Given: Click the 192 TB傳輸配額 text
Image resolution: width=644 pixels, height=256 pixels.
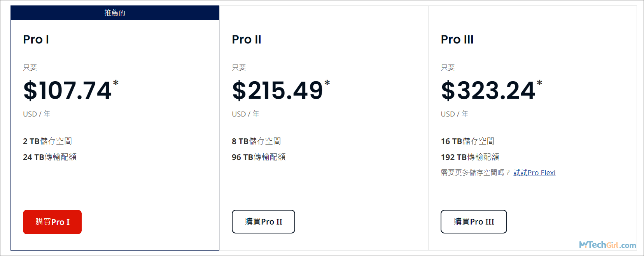Looking at the screenshot, I should pos(470,157).
